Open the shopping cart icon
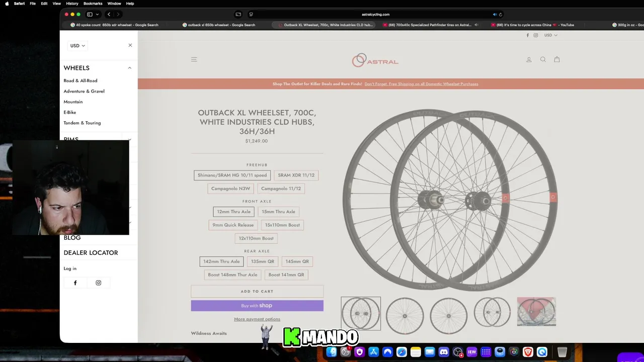Viewport: 644px width, 362px height. point(557,59)
